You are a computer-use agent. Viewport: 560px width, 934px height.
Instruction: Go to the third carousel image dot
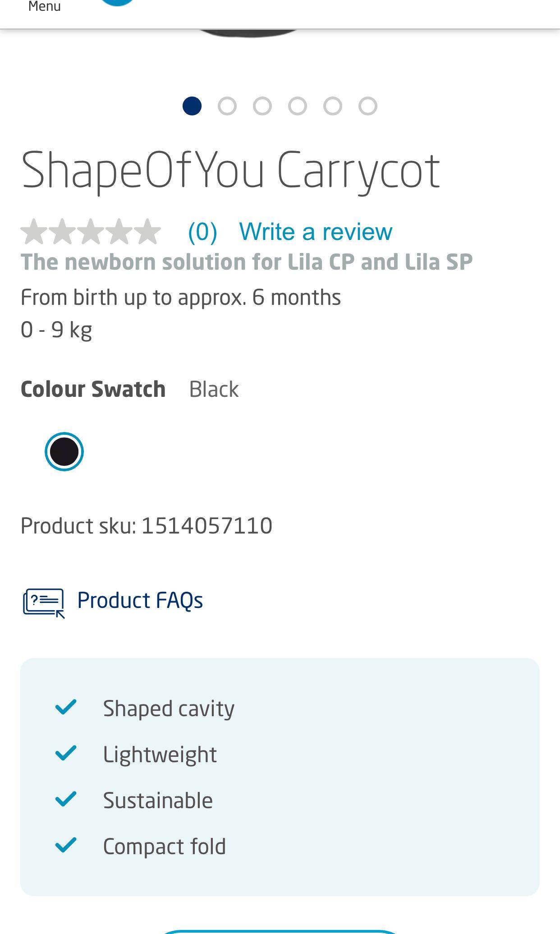pos(262,106)
